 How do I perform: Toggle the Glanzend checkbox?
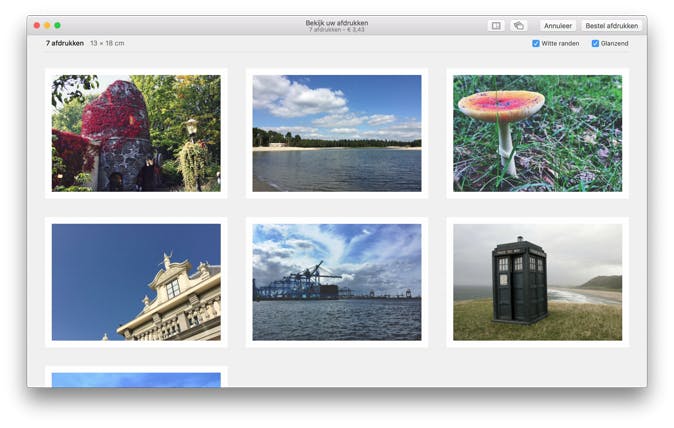595,43
